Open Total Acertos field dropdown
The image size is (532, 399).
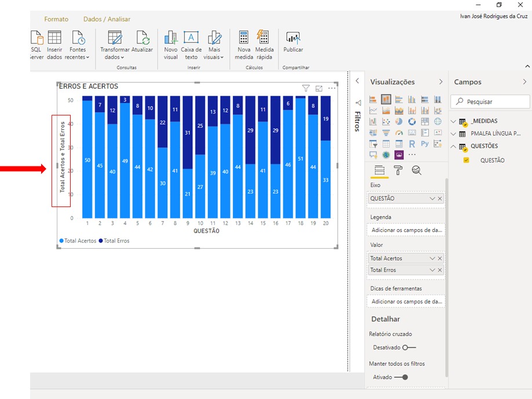tap(432, 259)
